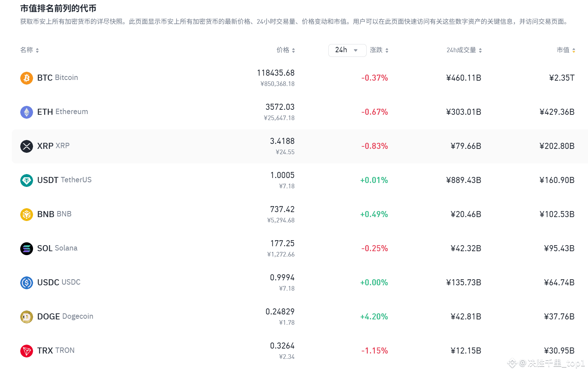Screen dimensions: 588x372
Task: Click Ethereum price 3572.03
Action: click(x=280, y=107)
